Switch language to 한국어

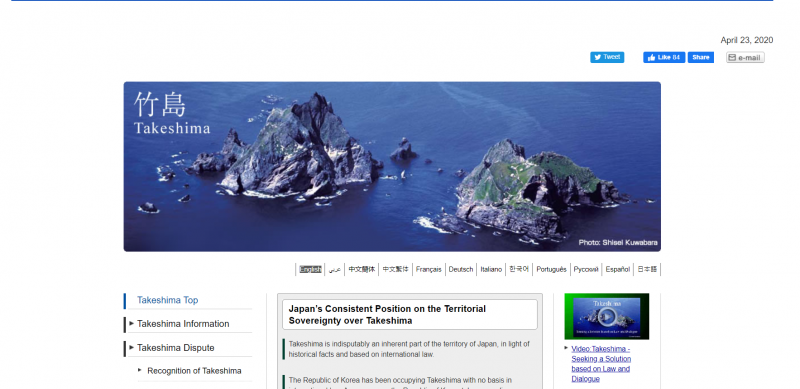(x=519, y=270)
